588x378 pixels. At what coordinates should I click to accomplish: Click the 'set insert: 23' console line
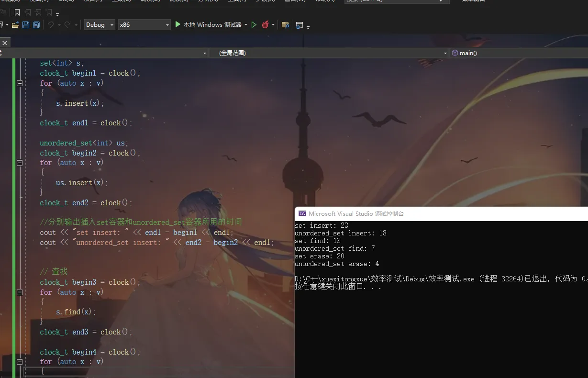coord(322,226)
